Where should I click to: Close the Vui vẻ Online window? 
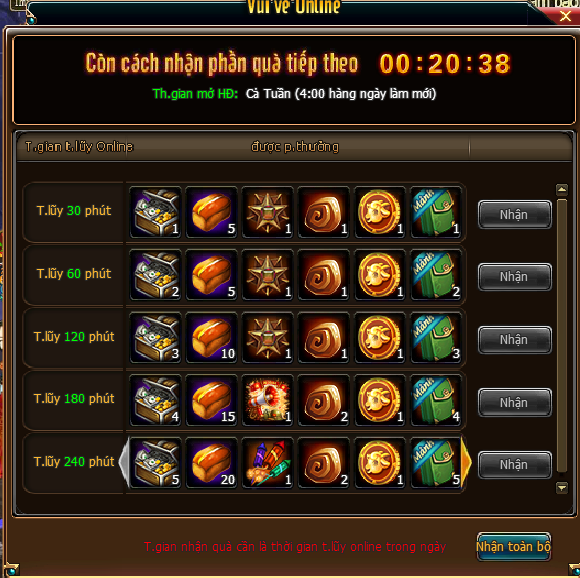[565, 16]
